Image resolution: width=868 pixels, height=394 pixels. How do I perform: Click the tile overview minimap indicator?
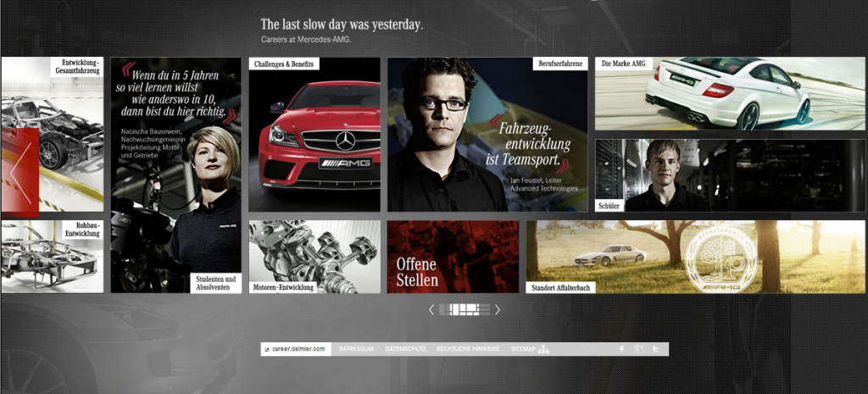click(x=465, y=310)
